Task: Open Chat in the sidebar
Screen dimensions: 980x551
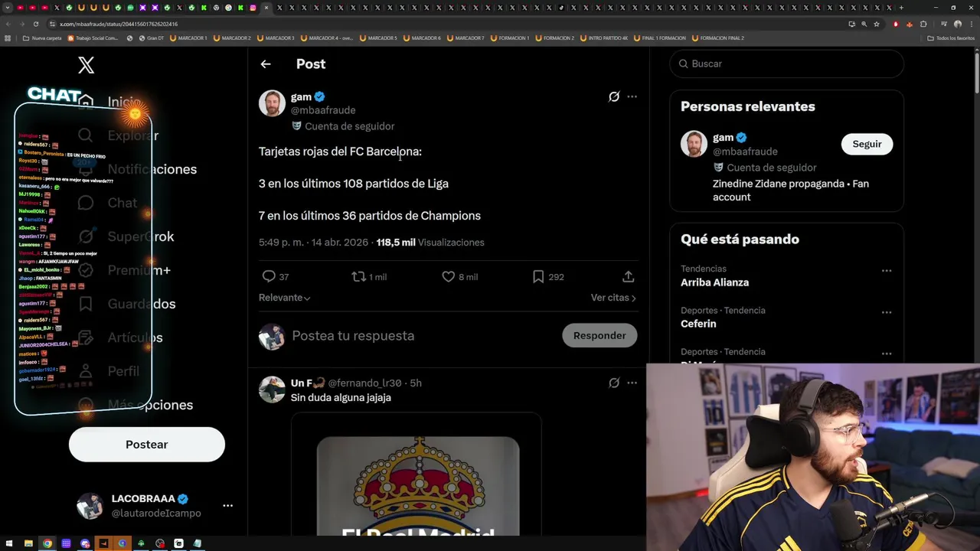Action: (108, 203)
